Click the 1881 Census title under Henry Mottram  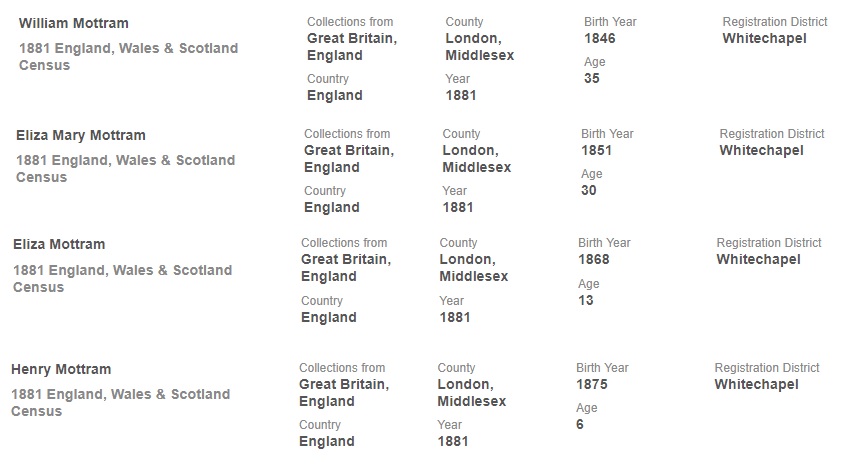click(120, 402)
